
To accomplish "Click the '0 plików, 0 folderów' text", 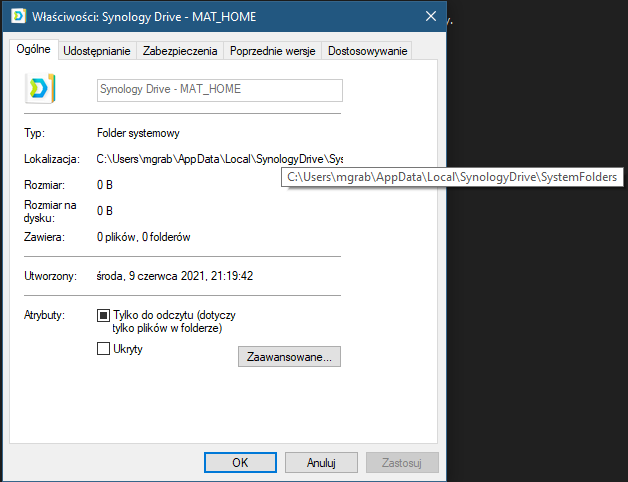I will click(143, 237).
